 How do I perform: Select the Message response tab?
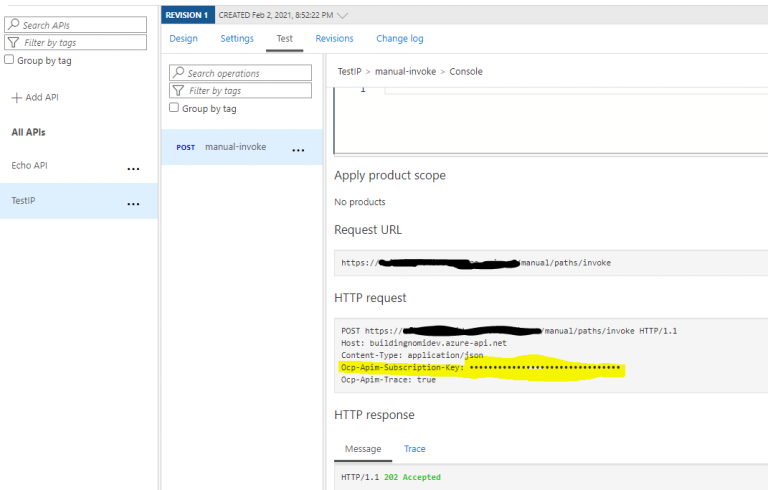pyautogui.click(x=363, y=449)
